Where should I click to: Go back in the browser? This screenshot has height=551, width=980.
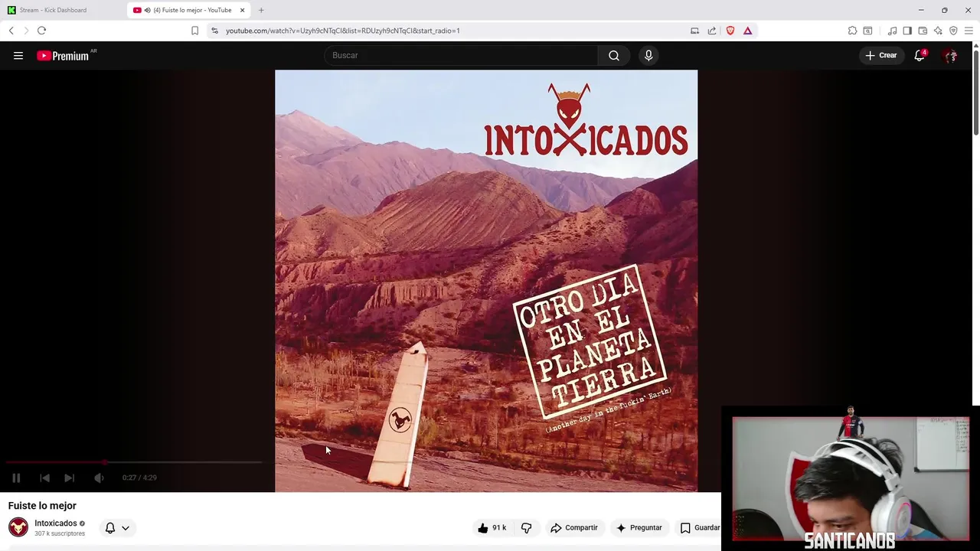11,31
